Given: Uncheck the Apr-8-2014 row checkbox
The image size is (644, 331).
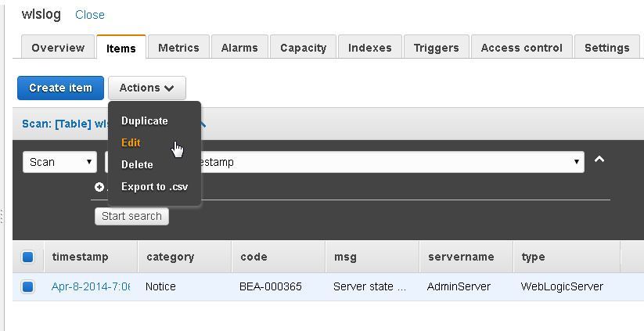Looking at the screenshot, I should [27, 286].
